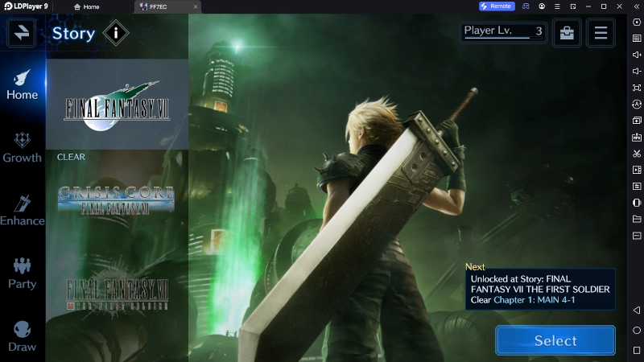Image resolution: width=644 pixels, height=362 pixels.
Task: Click the blue Select button
Action: pyautogui.click(x=555, y=340)
